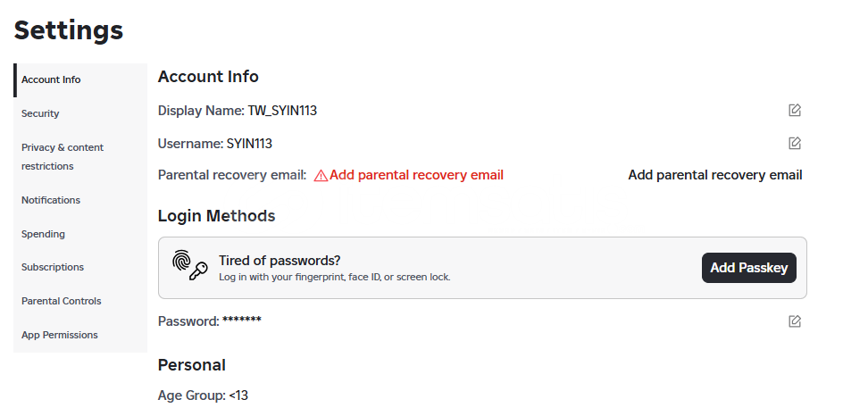This screenshot has width=868, height=408.
Task: Edit the Password with pencil icon
Action: (x=795, y=321)
